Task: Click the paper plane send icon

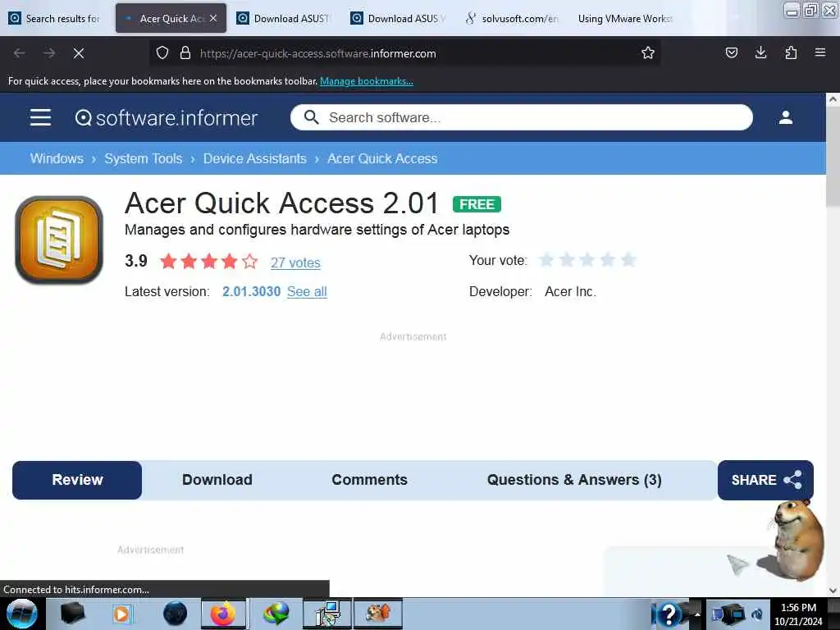Action: (737, 564)
